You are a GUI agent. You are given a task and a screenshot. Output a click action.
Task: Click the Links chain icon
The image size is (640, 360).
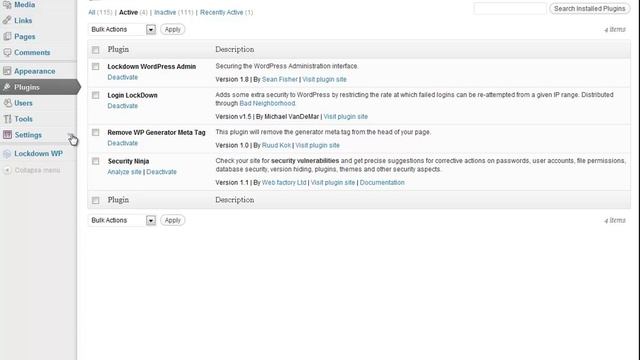pos(7,20)
